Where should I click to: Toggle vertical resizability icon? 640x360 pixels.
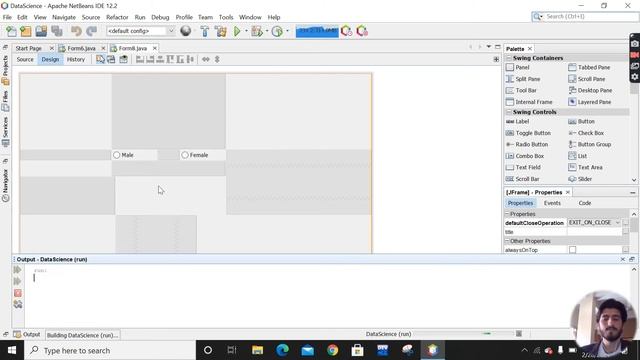coord(217,60)
